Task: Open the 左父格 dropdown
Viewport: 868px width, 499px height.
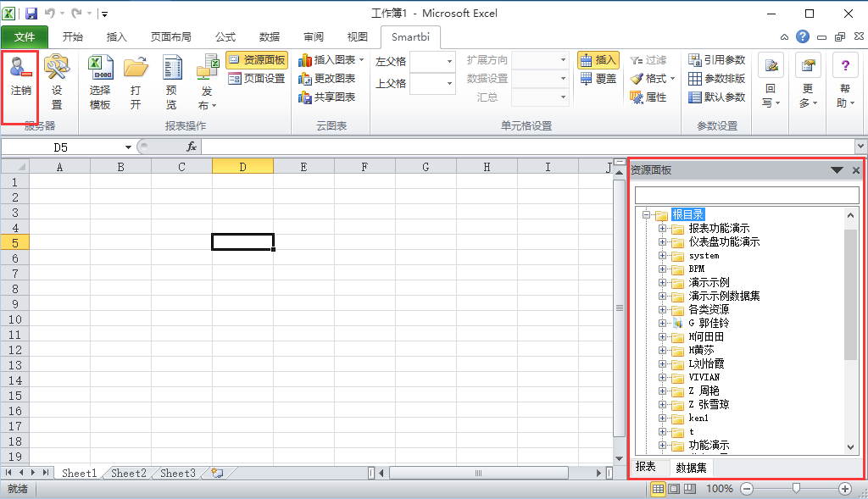Action: coord(449,61)
